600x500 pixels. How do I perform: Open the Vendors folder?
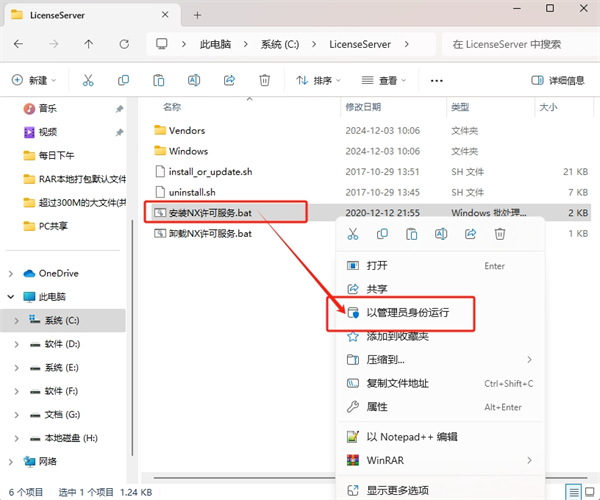tap(187, 130)
